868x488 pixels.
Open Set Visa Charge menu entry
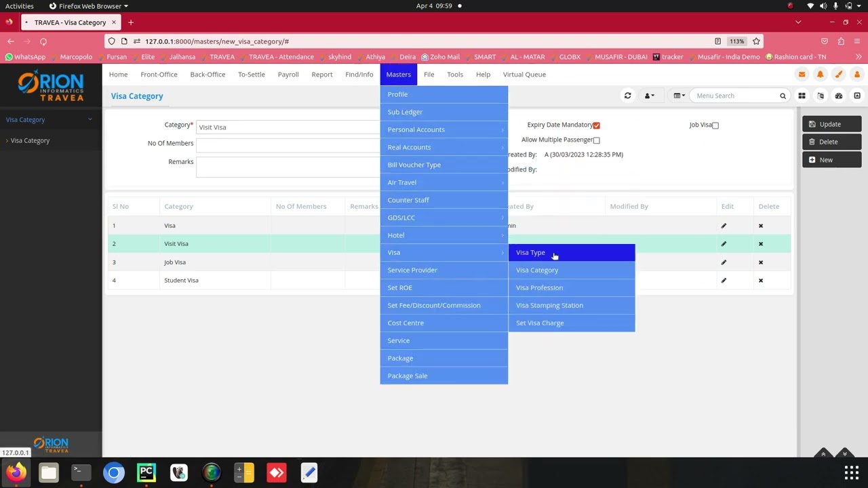tap(572, 323)
